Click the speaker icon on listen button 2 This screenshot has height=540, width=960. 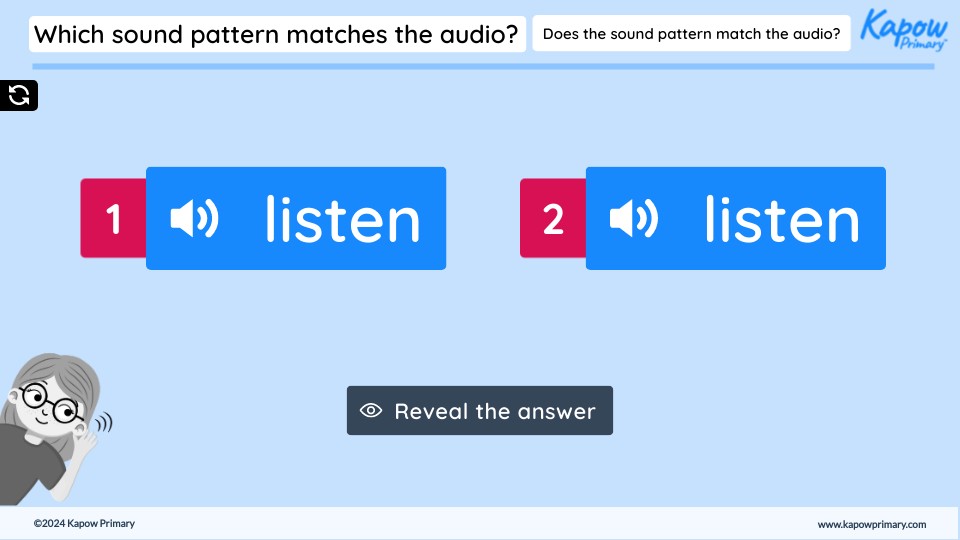point(634,219)
